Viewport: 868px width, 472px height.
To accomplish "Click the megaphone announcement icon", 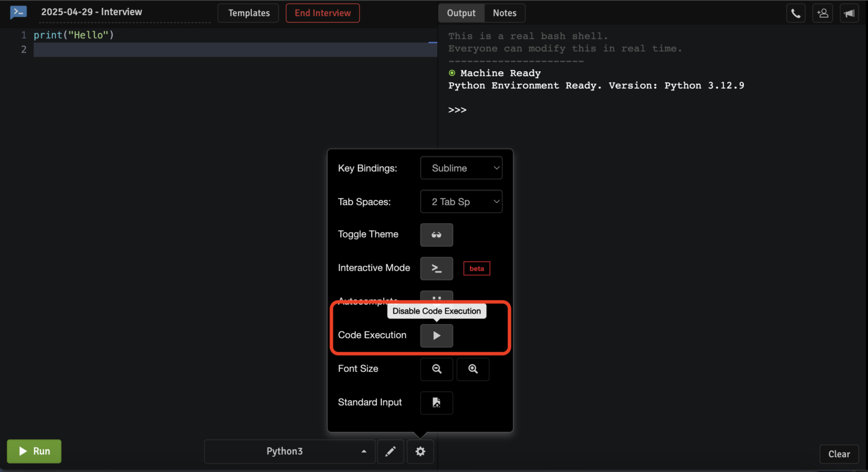I will coord(849,13).
